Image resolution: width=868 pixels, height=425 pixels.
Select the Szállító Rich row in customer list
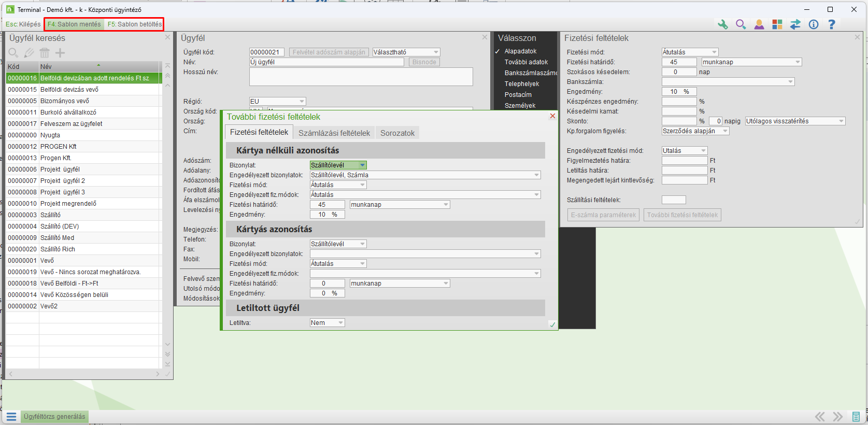click(x=58, y=249)
